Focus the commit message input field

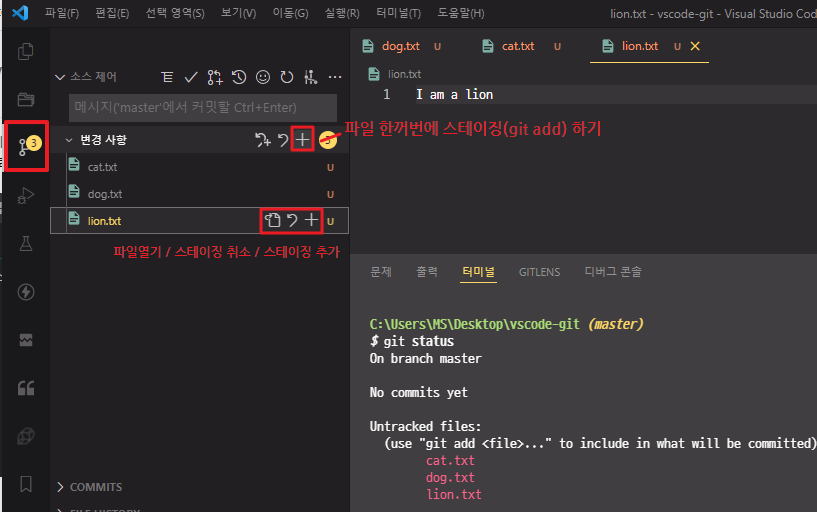[x=203, y=107]
